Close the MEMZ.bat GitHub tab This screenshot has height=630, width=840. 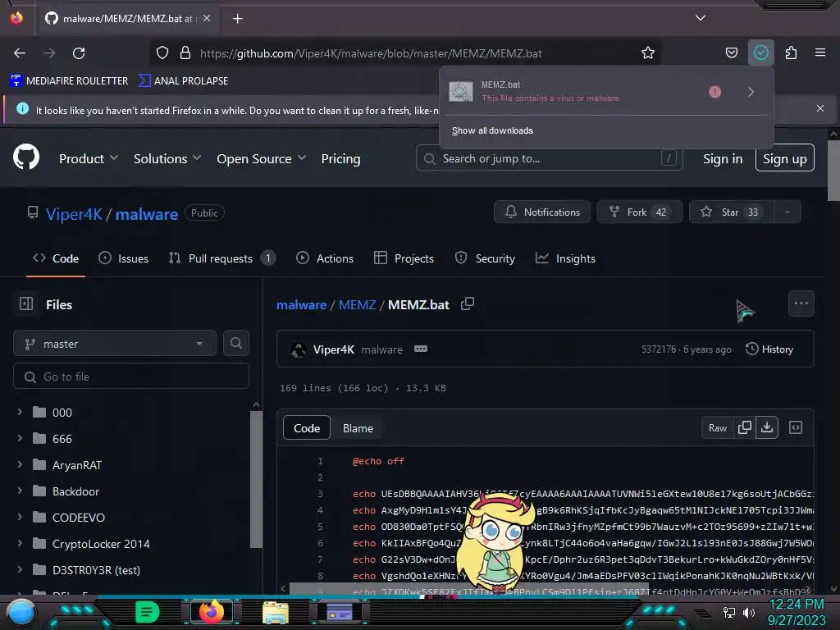pos(207,18)
